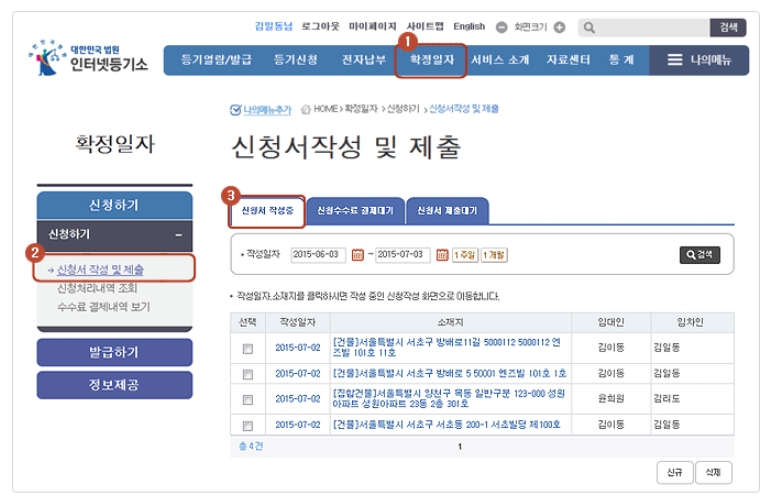Open 사이트맵 link
This screenshot has width=768, height=496.
[x=425, y=26]
